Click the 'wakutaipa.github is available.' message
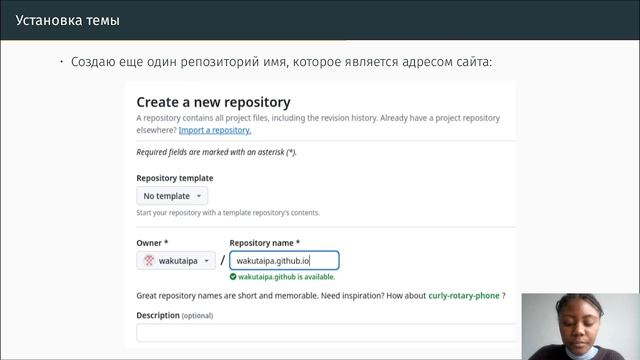 pyautogui.click(x=287, y=277)
